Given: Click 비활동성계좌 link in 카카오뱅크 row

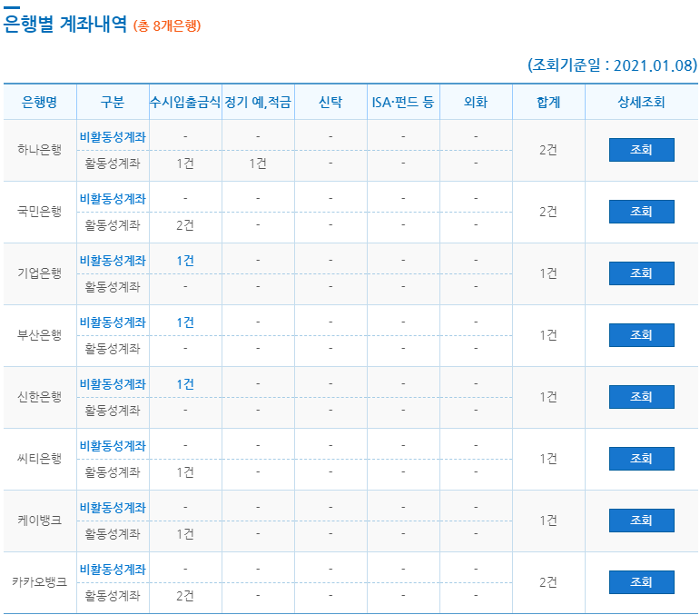Looking at the screenshot, I should click(x=113, y=569).
